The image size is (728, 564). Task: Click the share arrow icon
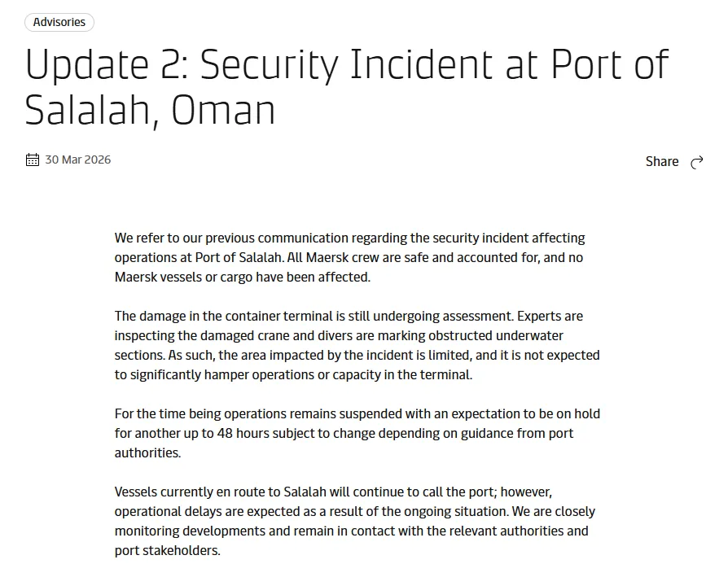tap(696, 162)
